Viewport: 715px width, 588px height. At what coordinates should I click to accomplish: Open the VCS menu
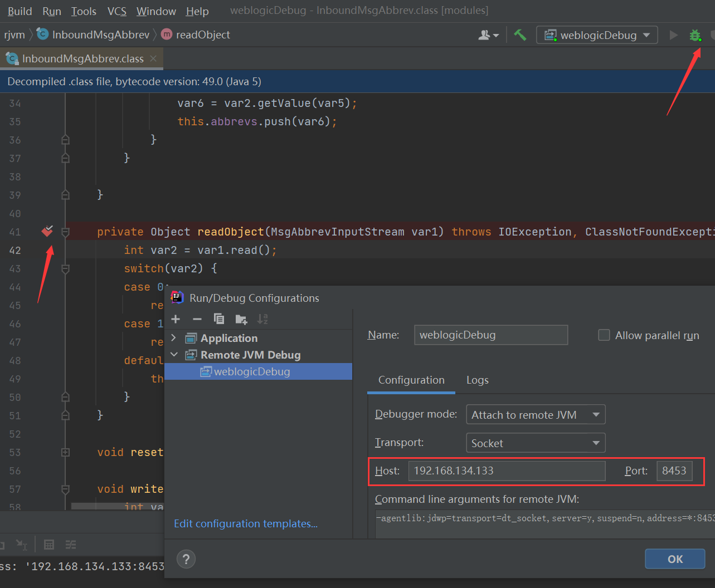[117, 11]
